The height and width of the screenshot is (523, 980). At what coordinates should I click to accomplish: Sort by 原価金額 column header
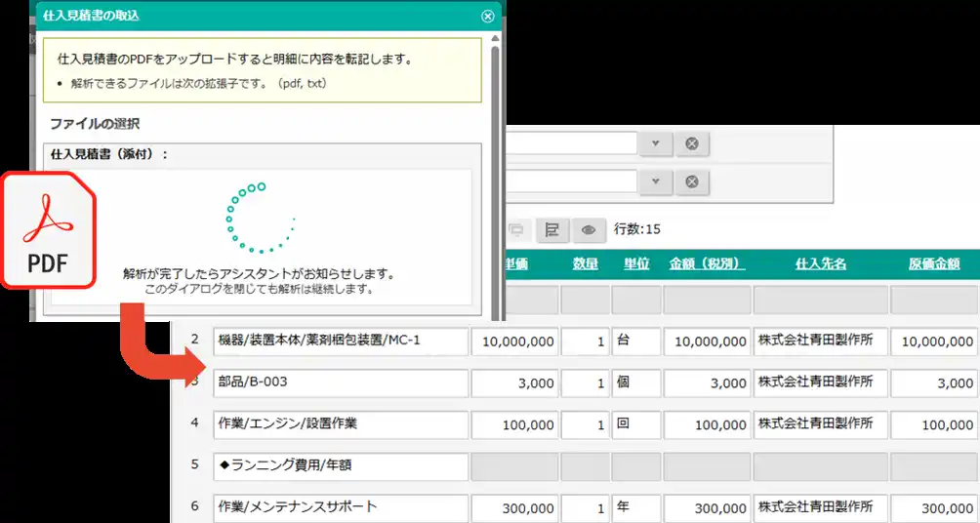(933, 263)
